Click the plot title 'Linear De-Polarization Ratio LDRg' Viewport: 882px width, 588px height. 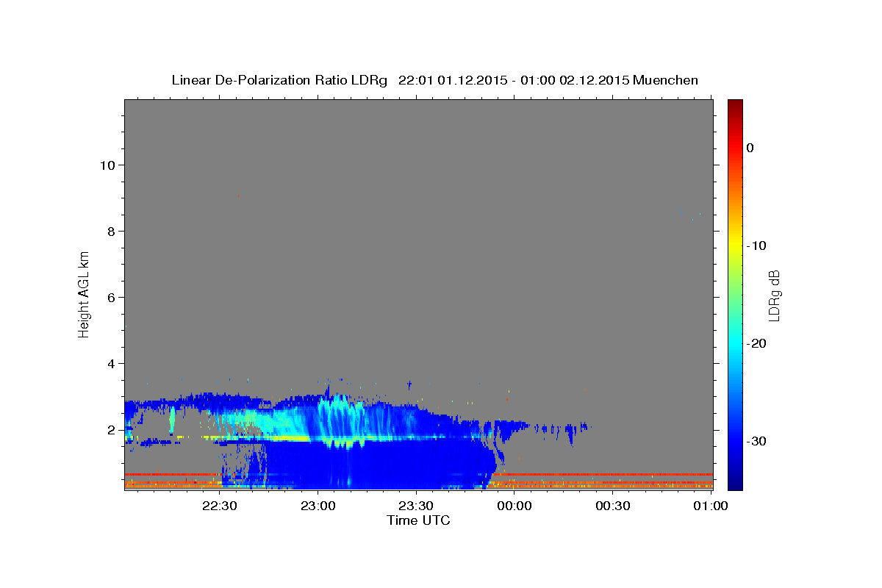(x=279, y=80)
